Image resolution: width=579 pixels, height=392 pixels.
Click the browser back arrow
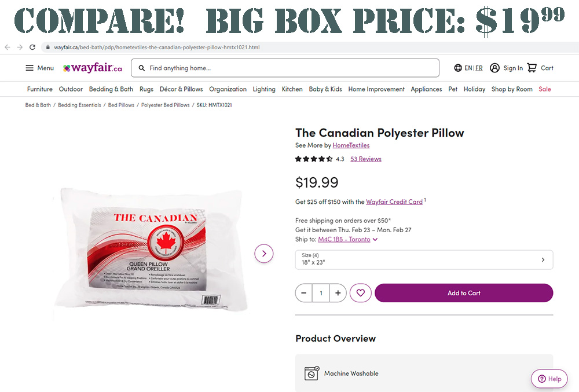pyautogui.click(x=6, y=46)
